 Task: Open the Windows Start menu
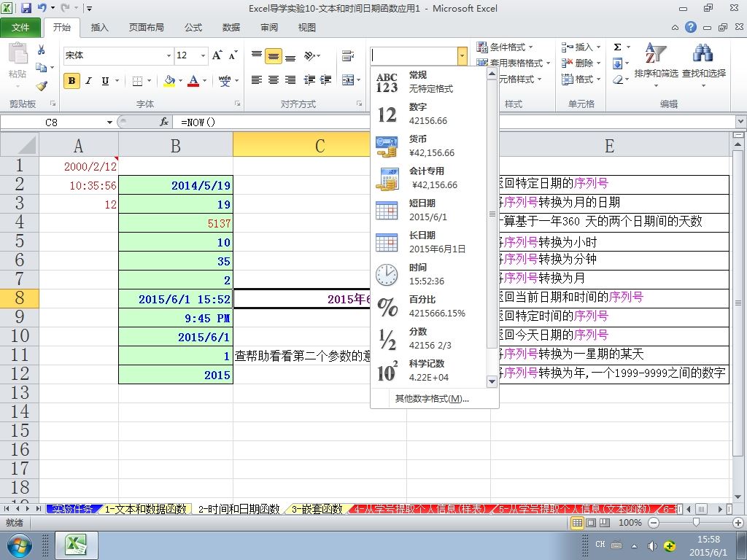coord(20,545)
